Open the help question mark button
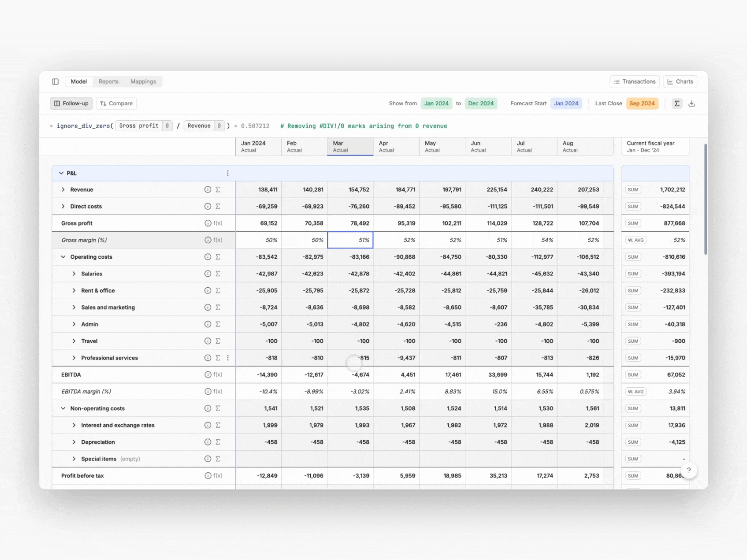 point(689,470)
